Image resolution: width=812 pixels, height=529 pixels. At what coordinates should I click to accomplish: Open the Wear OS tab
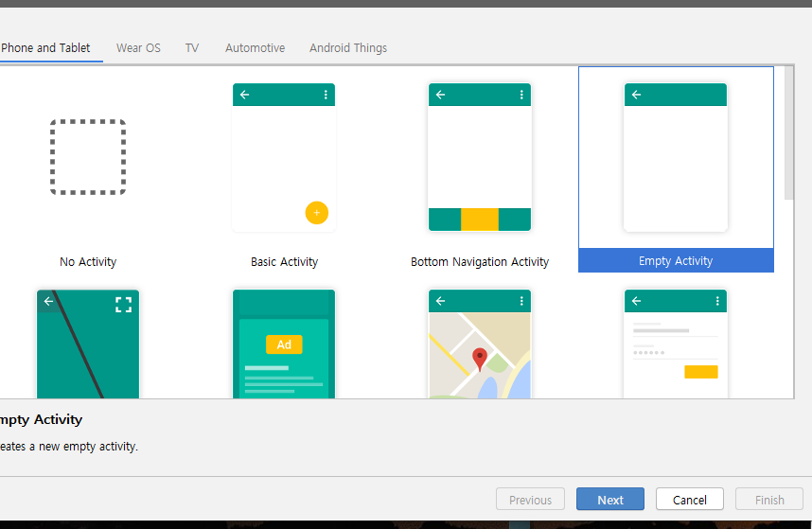[138, 48]
